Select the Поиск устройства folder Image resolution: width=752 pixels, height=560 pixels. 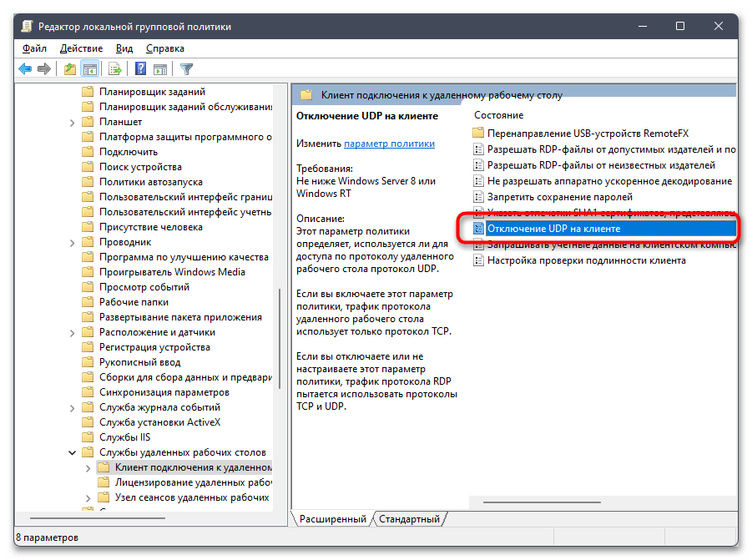(140, 167)
